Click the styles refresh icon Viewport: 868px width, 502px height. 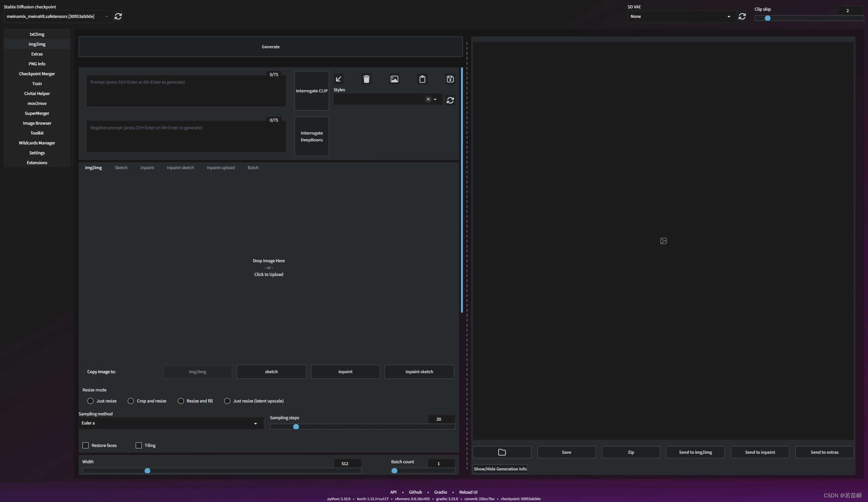pos(450,100)
